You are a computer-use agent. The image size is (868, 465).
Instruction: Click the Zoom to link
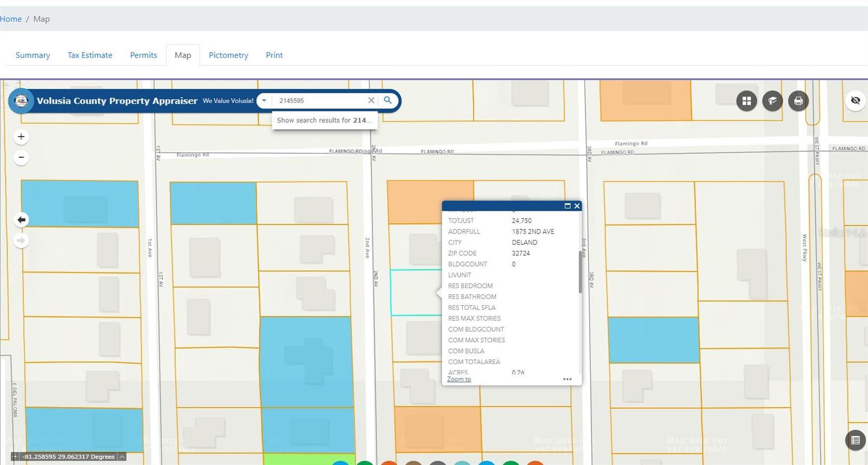[x=459, y=379]
